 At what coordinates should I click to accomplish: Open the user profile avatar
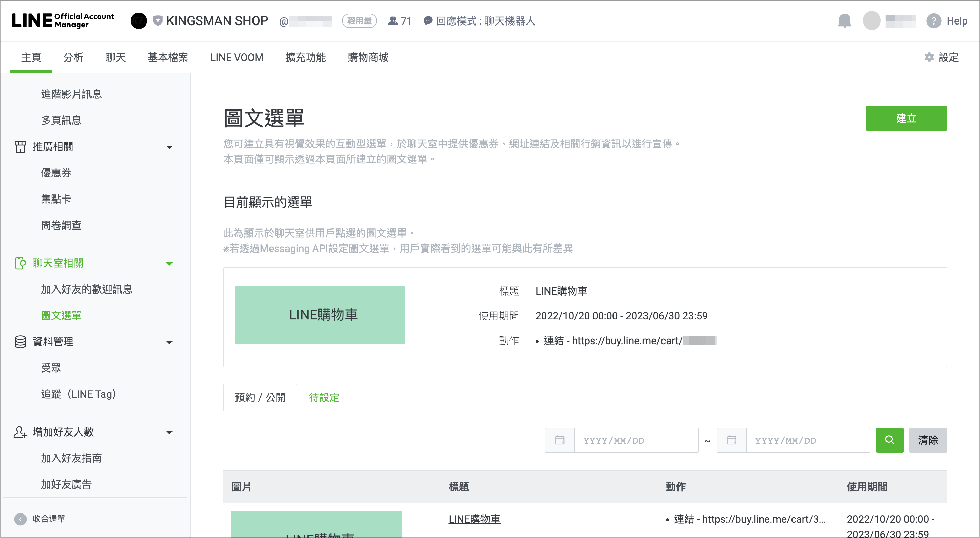coord(871,20)
